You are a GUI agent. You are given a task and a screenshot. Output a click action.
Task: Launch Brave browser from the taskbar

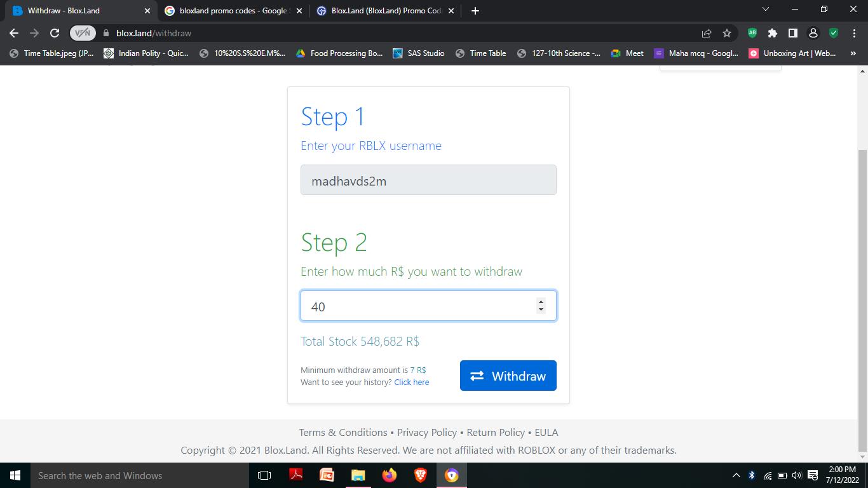pos(420,475)
